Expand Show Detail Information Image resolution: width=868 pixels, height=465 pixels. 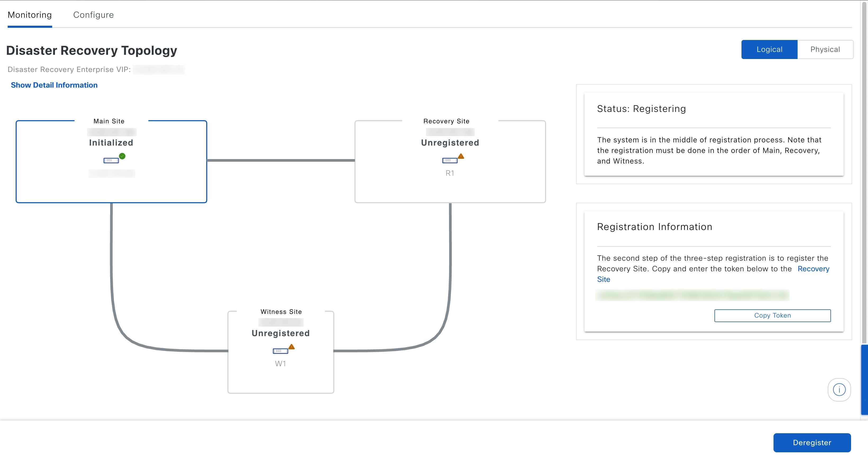point(54,85)
